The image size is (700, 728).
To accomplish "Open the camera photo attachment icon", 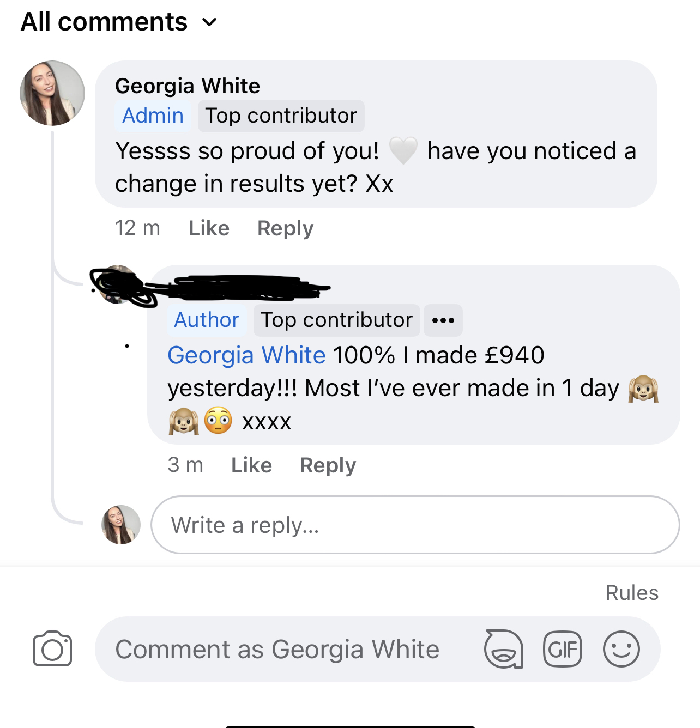I will (52, 648).
